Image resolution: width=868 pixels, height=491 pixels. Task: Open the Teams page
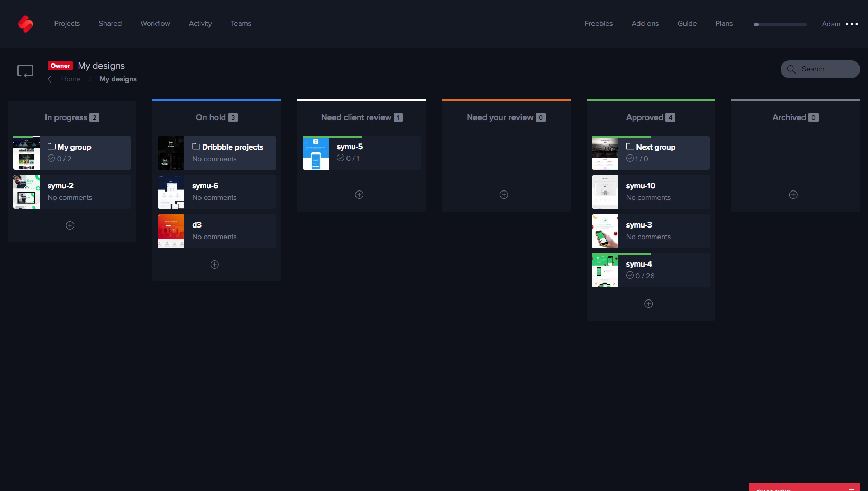tap(241, 24)
